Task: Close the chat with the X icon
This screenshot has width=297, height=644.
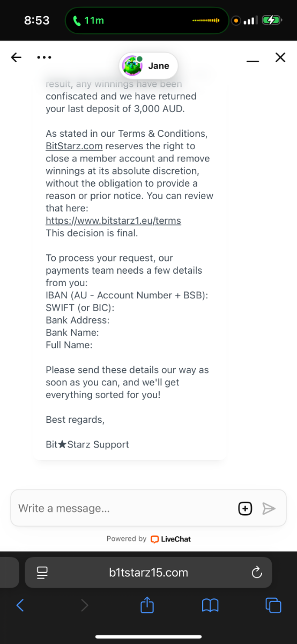Action: [x=280, y=57]
